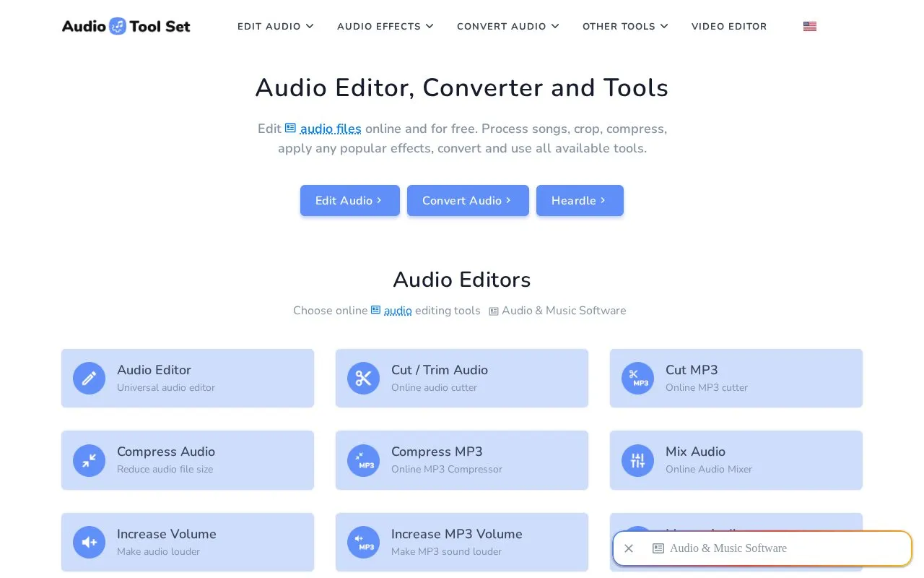
Task: Click the 'Universal audio editor' description text
Action: pyautogui.click(x=166, y=388)
